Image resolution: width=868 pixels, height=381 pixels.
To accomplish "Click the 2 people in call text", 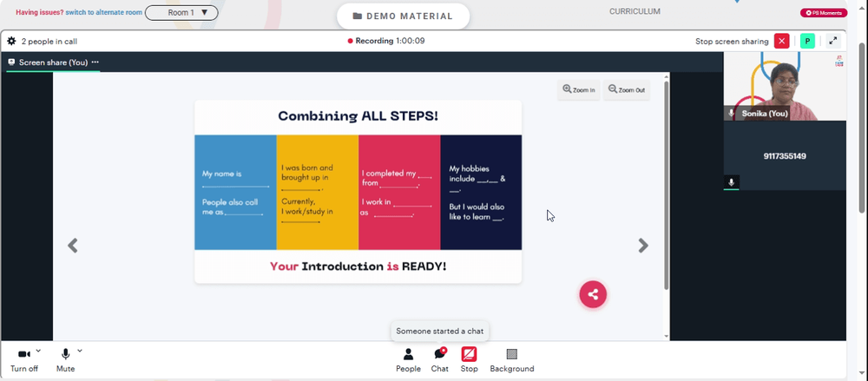I will (x=49, y=41).
